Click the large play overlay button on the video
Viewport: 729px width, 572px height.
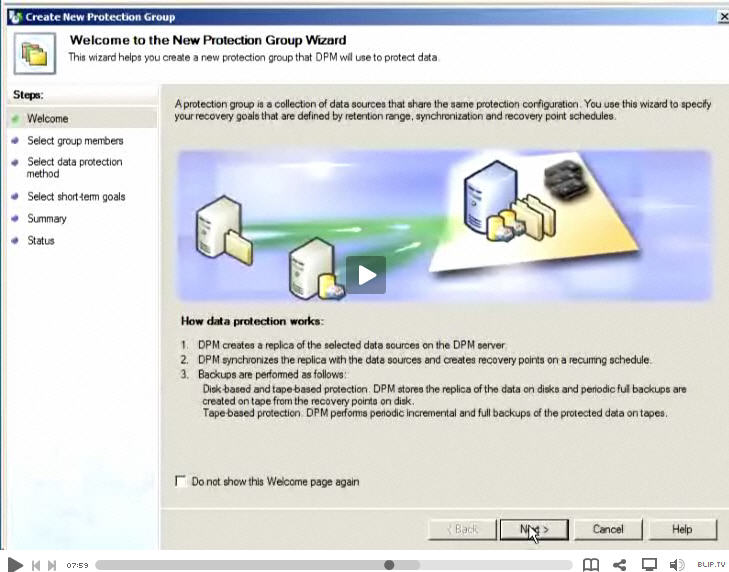point(366,275)
